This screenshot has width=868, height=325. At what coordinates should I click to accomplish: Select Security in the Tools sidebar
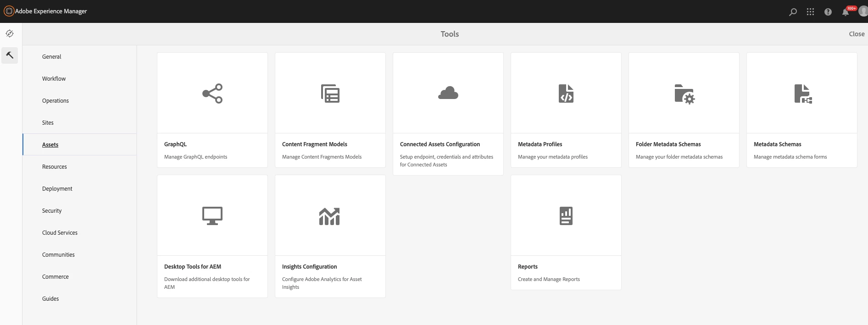79,211
